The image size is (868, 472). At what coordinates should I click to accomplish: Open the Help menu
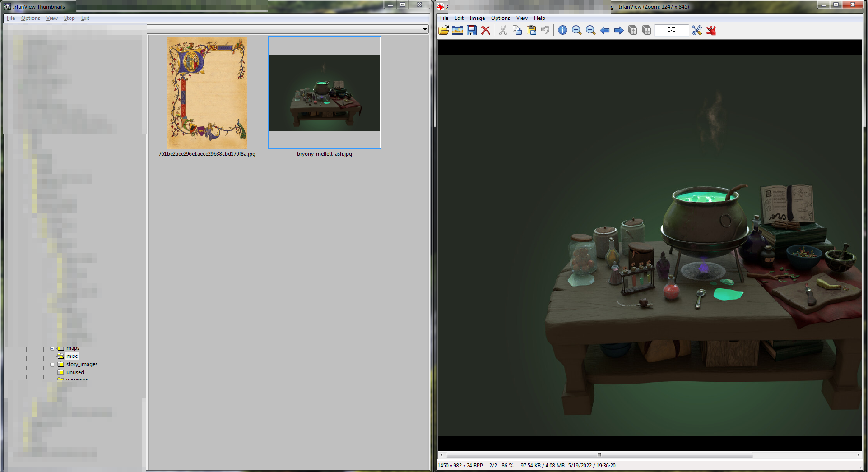tap(539, 18)
